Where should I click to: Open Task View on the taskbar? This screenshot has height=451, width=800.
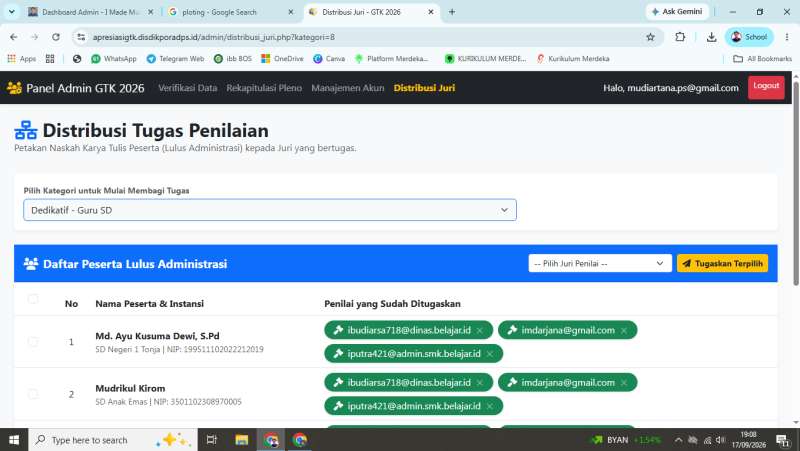tap(212, 440)
